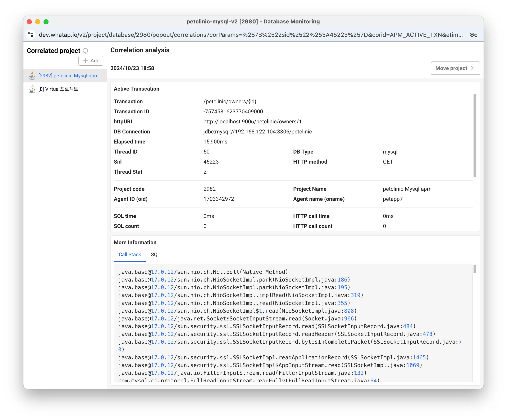Click the Correlation analysis heading
This screenshot has height=420, width=507.
tap(140, 50)
